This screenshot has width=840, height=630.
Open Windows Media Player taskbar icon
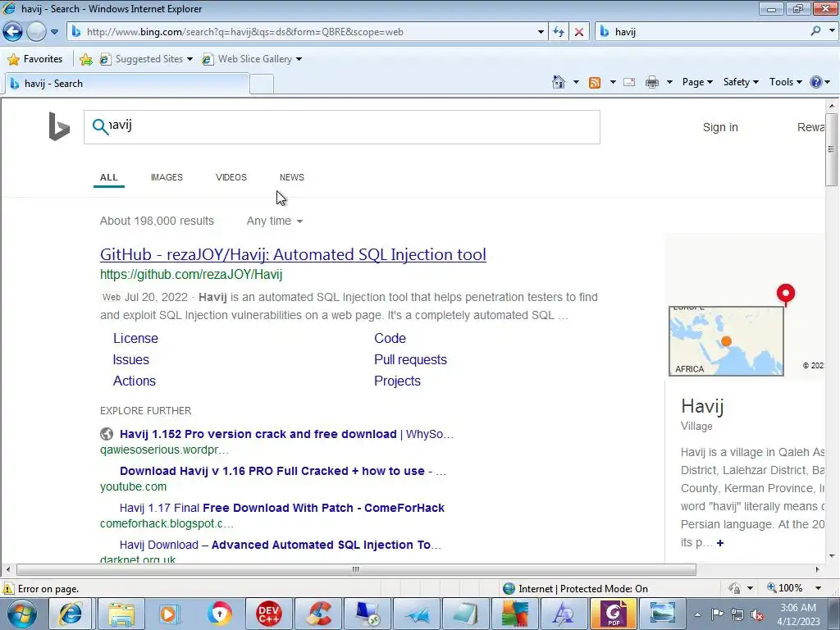click(168, 614)
